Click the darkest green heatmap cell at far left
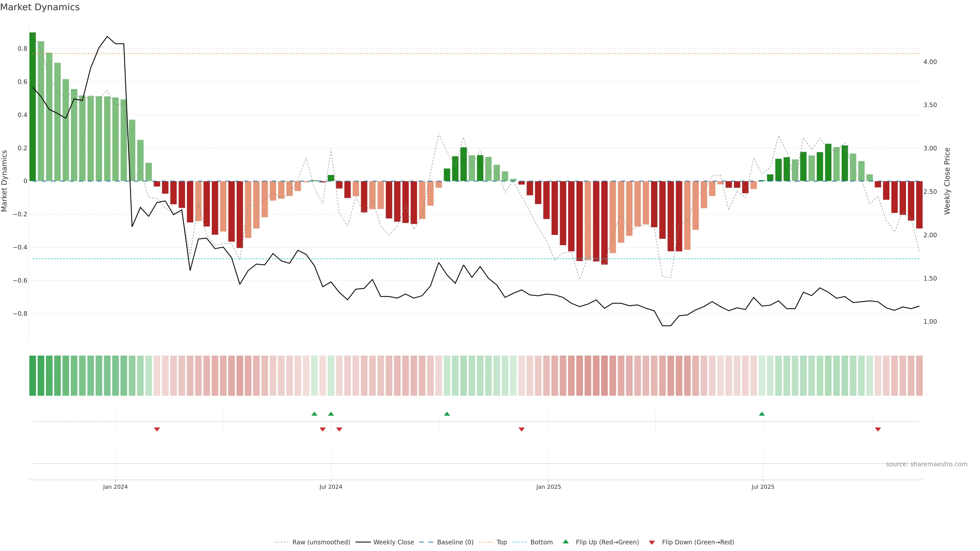The height and width of the screenshot is (551, 980). pyautogui.click(x=33, y=376)
